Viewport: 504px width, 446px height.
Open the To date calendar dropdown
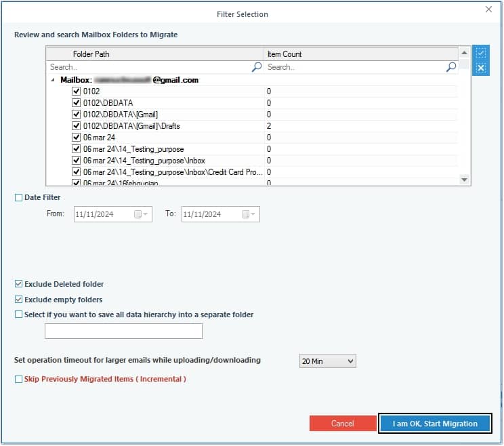[249, 214]
